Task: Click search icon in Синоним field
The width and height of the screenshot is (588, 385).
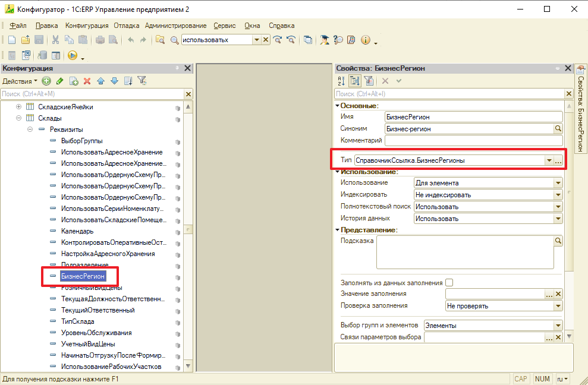Action: tap(558, 128)
